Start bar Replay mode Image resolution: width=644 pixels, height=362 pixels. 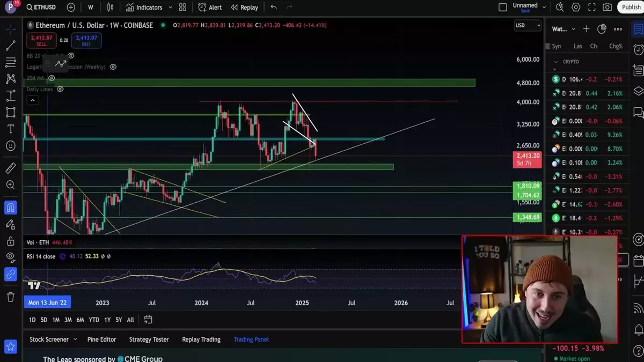pyautogui.click(x=244, y=8)
